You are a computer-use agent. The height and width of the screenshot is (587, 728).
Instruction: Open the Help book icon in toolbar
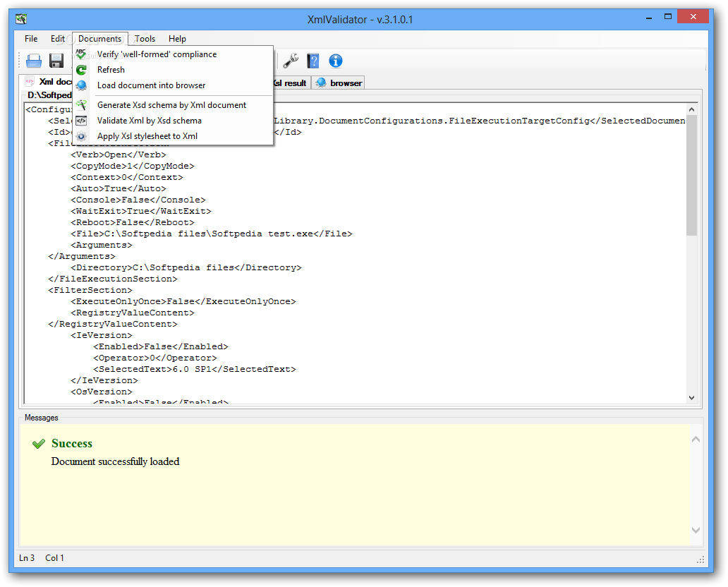click(x=313, y=61)
